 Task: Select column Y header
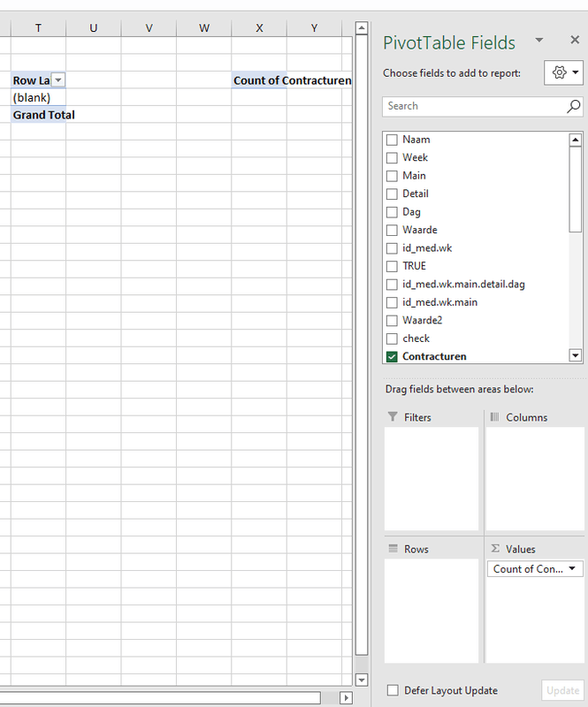[314, 28]
